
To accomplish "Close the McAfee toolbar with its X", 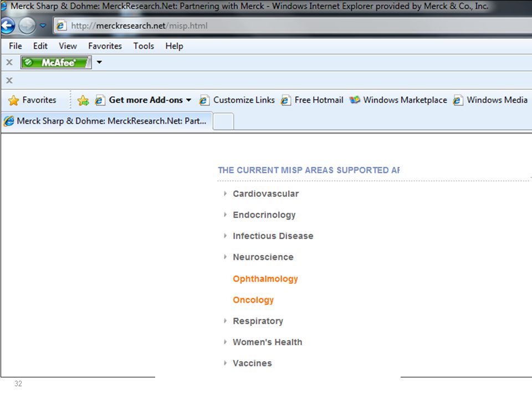I will click(9, 63).
